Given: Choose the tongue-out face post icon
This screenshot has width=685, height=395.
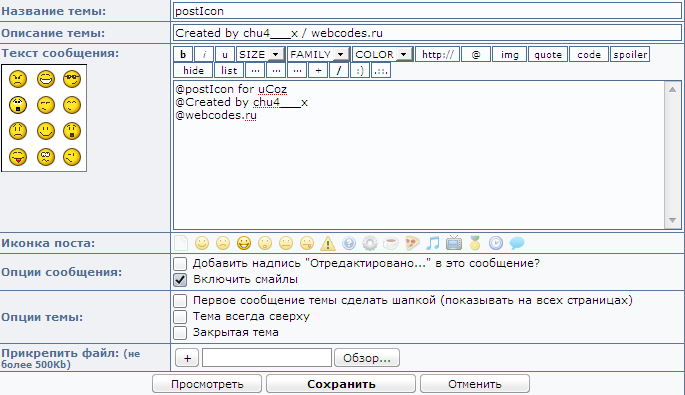Looking at the screenshot, I should (x=307, y=243).
